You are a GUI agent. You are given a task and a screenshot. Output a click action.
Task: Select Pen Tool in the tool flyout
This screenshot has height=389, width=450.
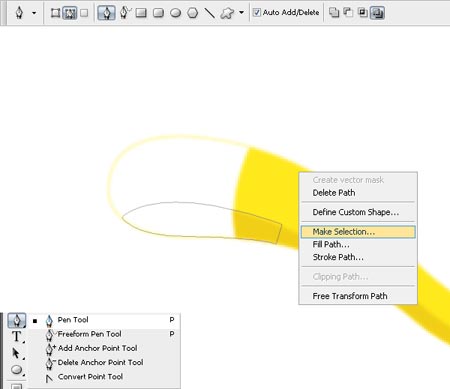[104, 320]
